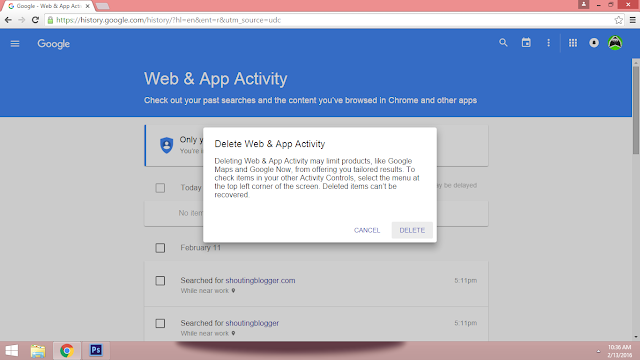
Task: Click the page vertical scrollbar thumb
Action: 636,110
